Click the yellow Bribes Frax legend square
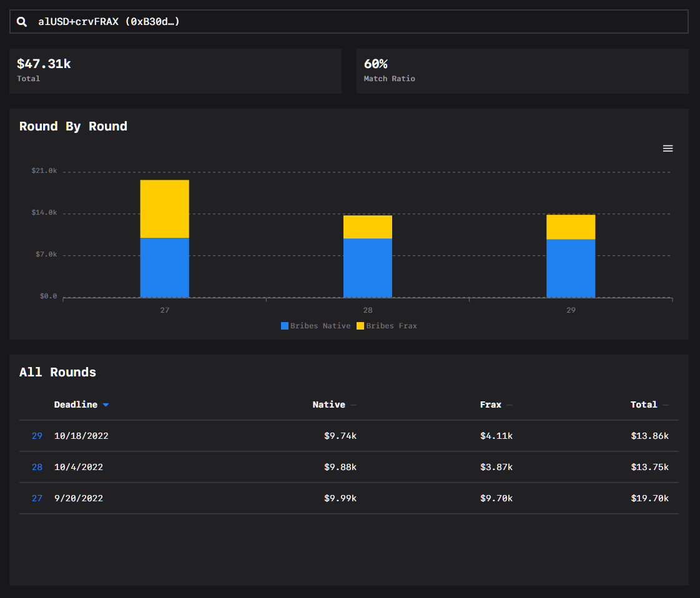 [x=360, y=325]
